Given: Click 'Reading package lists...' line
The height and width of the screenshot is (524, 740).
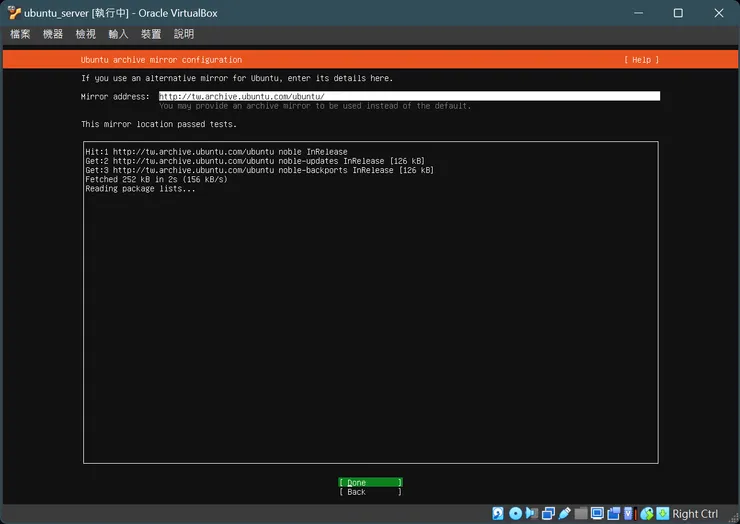Looking at the screenshot, I should pos(140,189).
